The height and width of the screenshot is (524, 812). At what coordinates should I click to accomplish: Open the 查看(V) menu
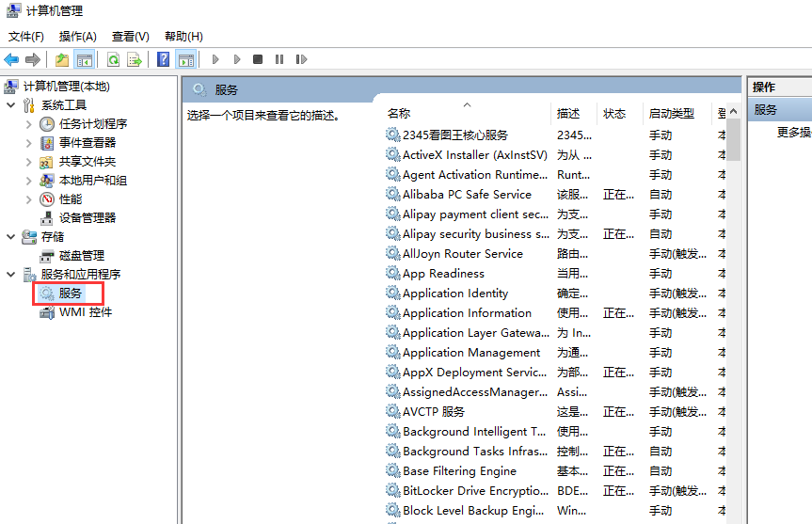[130, 37]
